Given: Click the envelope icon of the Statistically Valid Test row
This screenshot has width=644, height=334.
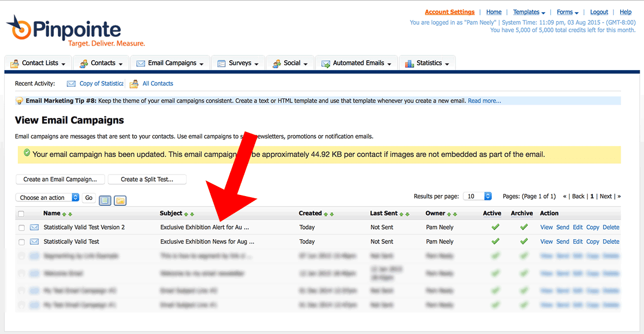Looking at the screenshot, I should point(35,242).
